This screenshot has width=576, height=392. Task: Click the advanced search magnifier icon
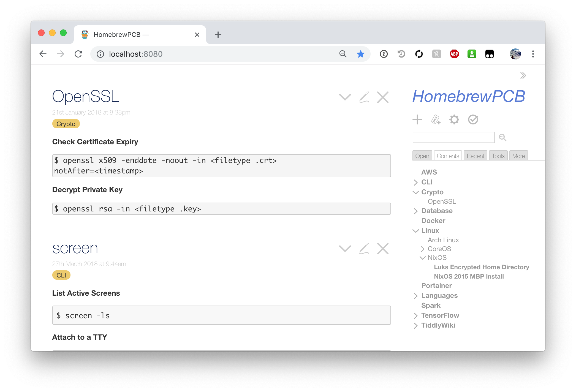click(x=502, y=137)
